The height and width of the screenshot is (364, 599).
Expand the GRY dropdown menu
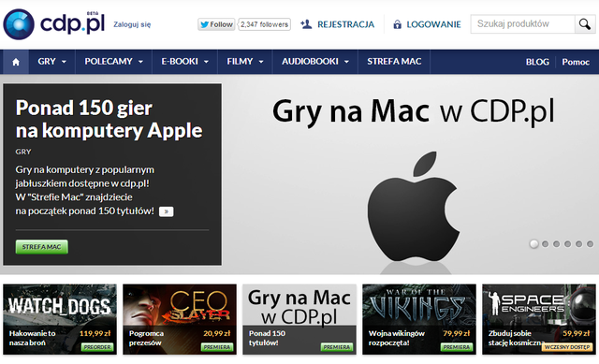(x=52, y=62)
